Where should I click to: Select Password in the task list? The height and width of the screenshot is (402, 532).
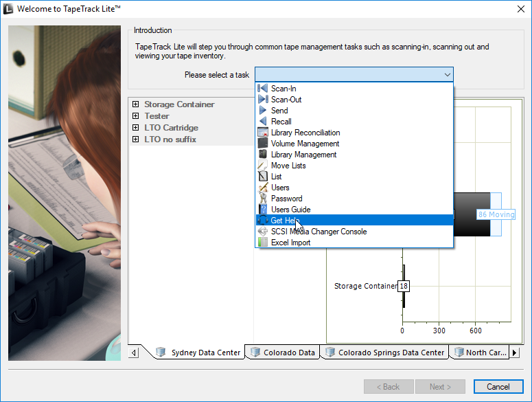tap(354, 199)
